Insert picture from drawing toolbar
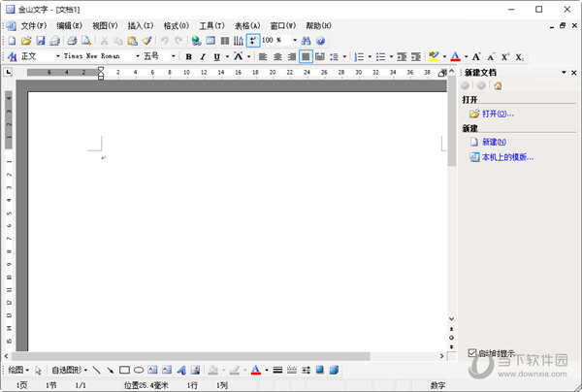This screenshot has height=392, width=582. (x=195, y=370)
